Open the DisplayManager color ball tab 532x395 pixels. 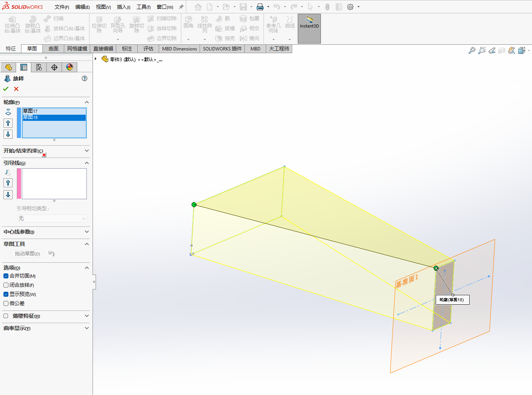(x=69, y=67)
